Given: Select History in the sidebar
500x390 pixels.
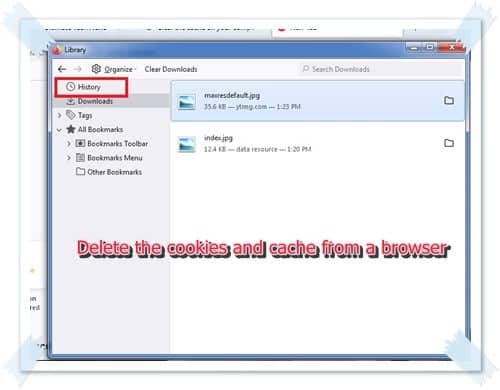Looking at the screenshot, I should pos(89,87).
